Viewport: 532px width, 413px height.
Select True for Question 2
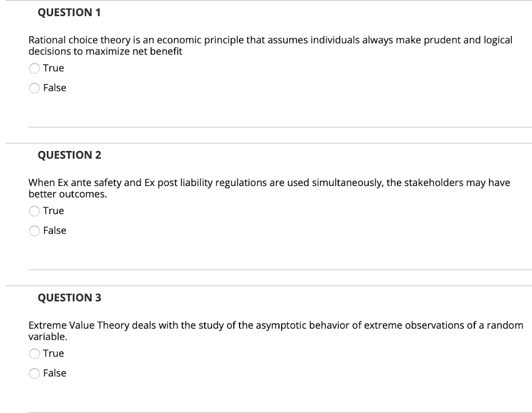pyautogui.click(x=34, y=211)
